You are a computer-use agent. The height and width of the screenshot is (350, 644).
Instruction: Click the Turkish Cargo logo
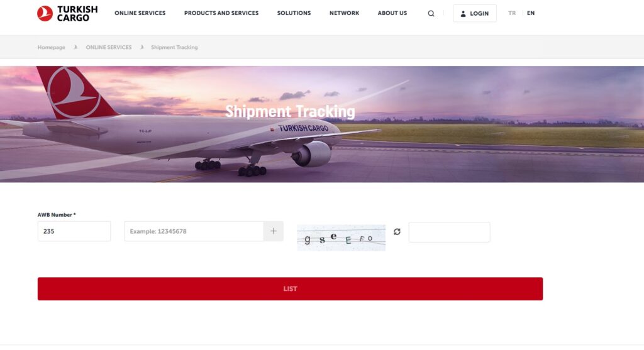coord(67,14)
